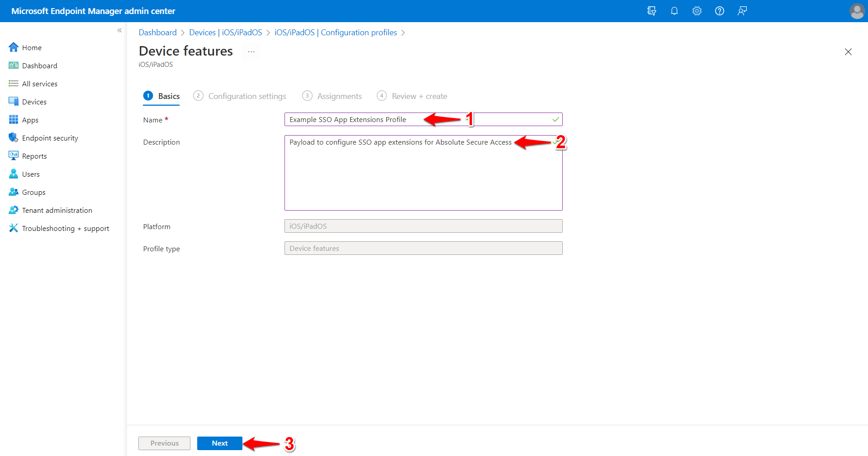This screenshot has height=456, width=868.
Task: Open the user account avatar
Action: [857, 11]
